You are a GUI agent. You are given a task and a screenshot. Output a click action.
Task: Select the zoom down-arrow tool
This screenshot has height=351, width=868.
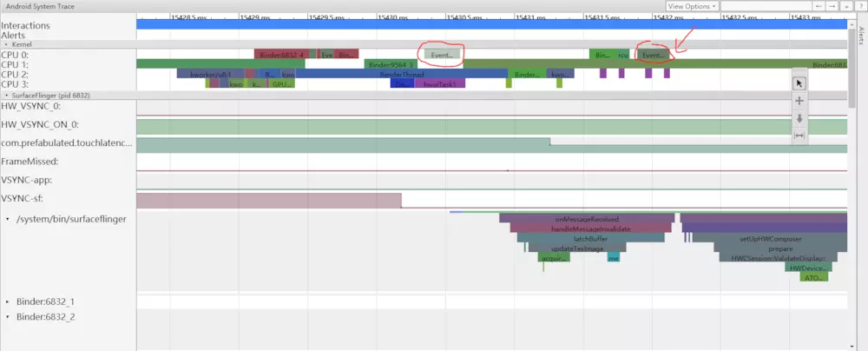click(799, 118)
